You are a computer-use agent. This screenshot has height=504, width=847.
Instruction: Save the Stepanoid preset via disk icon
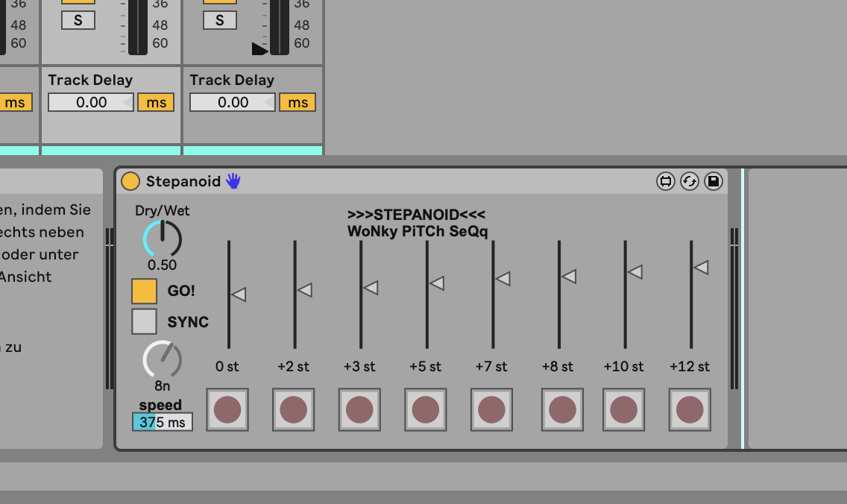(714, 181)
